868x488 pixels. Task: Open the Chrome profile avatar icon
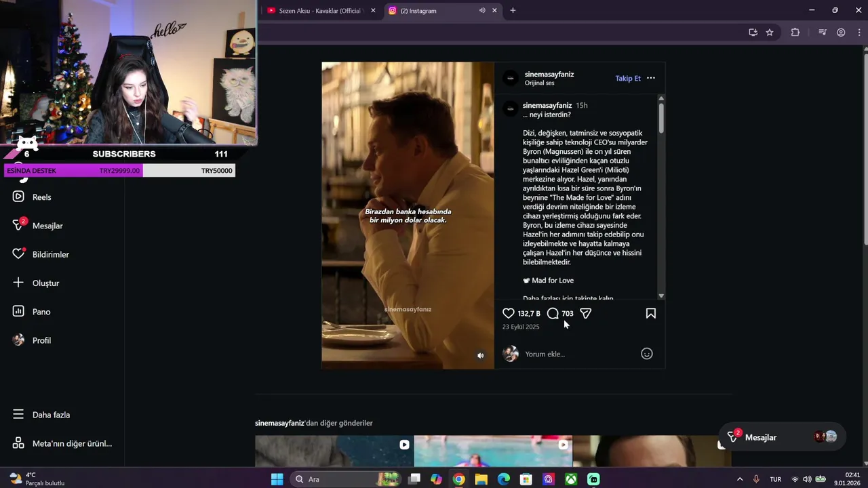click(841, 32)
